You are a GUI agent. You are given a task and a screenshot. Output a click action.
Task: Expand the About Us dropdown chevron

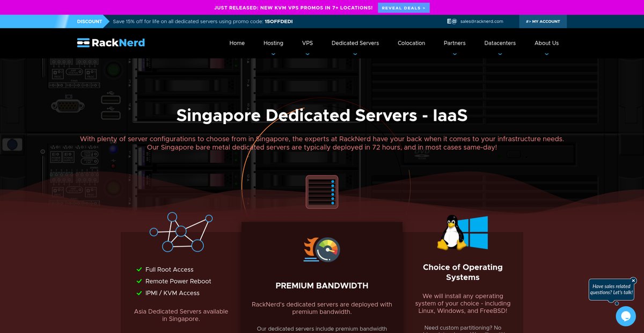click(x=546, y=54)
